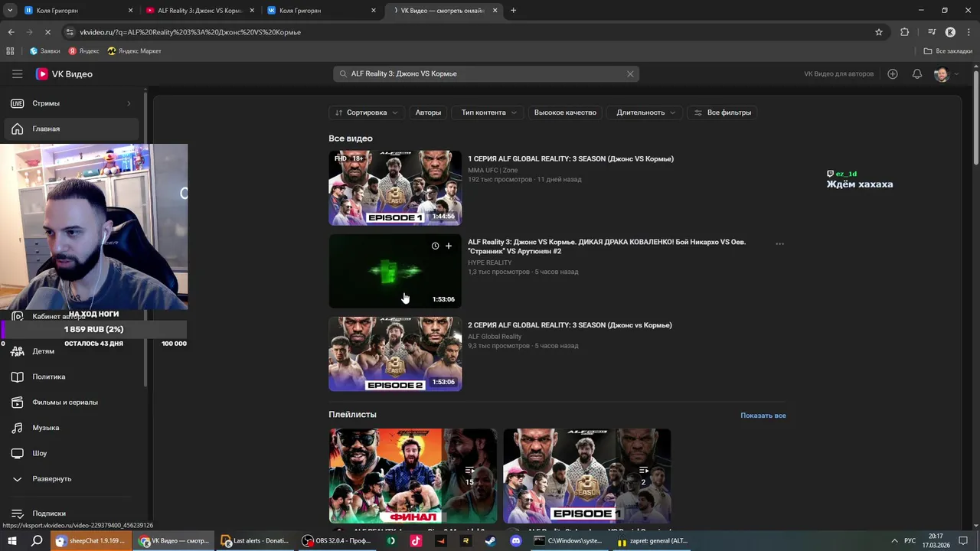Open MMA UFC | Zone channel link

click(492, 170)
